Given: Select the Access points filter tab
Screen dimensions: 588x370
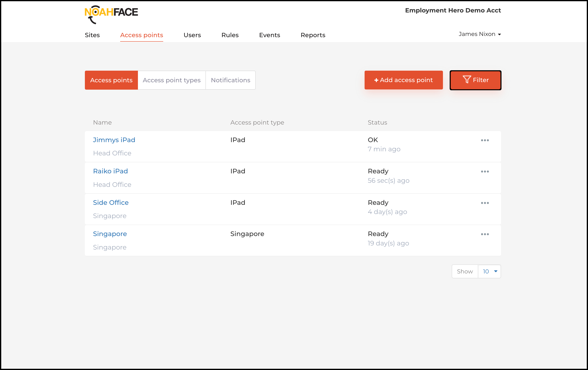Looking at the screenshot, I should click(x=111, y=80).
